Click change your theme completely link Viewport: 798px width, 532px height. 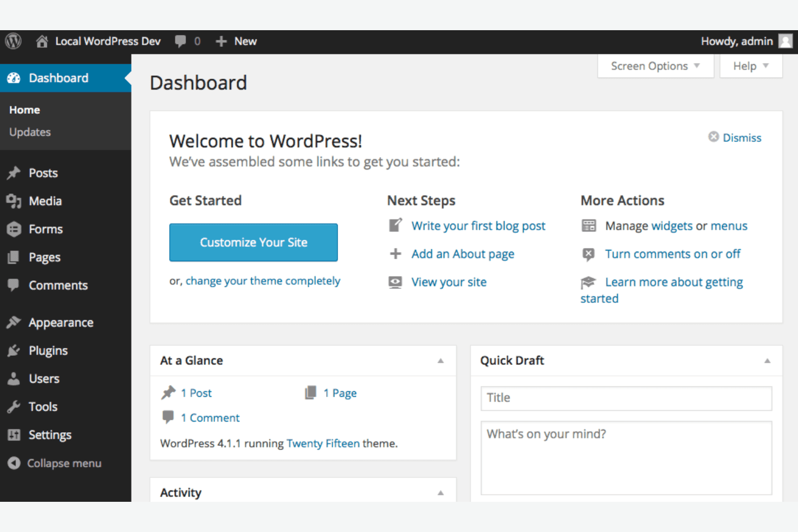263,281
